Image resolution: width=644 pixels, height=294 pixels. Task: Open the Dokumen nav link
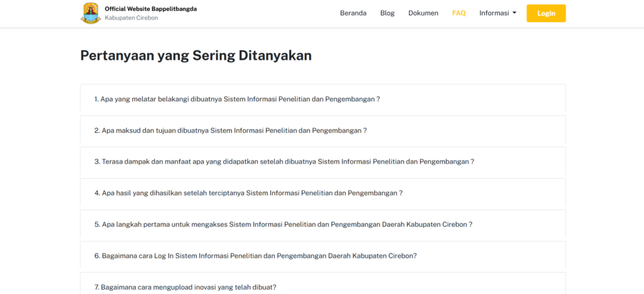pyautogui.click(x=423, y=13)
